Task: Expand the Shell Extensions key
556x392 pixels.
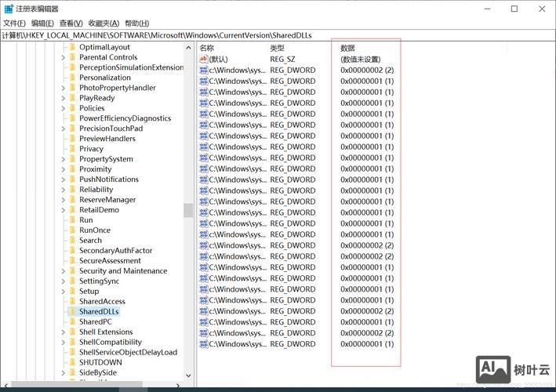Action: coord(63,332)
